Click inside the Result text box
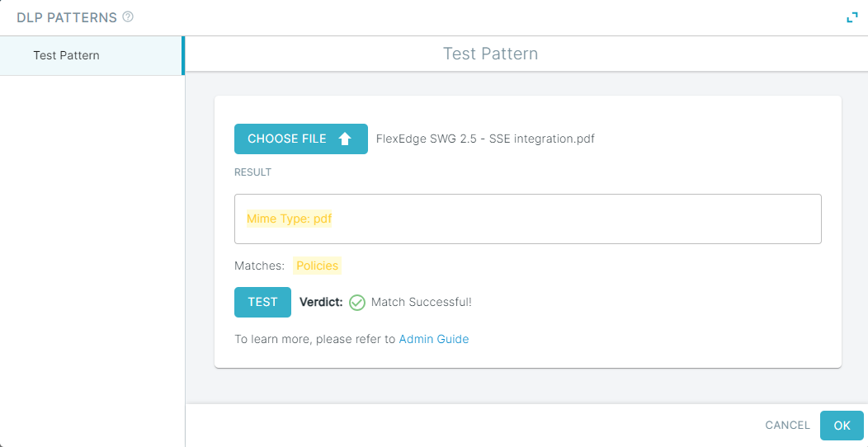 tap(527, 219)
